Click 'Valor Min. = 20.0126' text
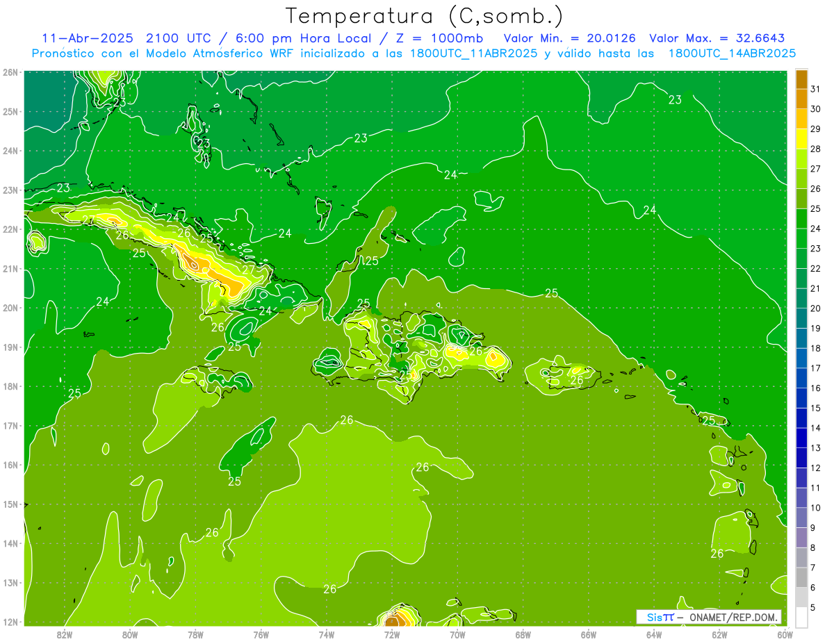Image resolution: width=834 pixels, height=644 pixels. pyautogui.click(x=569, y=38)
